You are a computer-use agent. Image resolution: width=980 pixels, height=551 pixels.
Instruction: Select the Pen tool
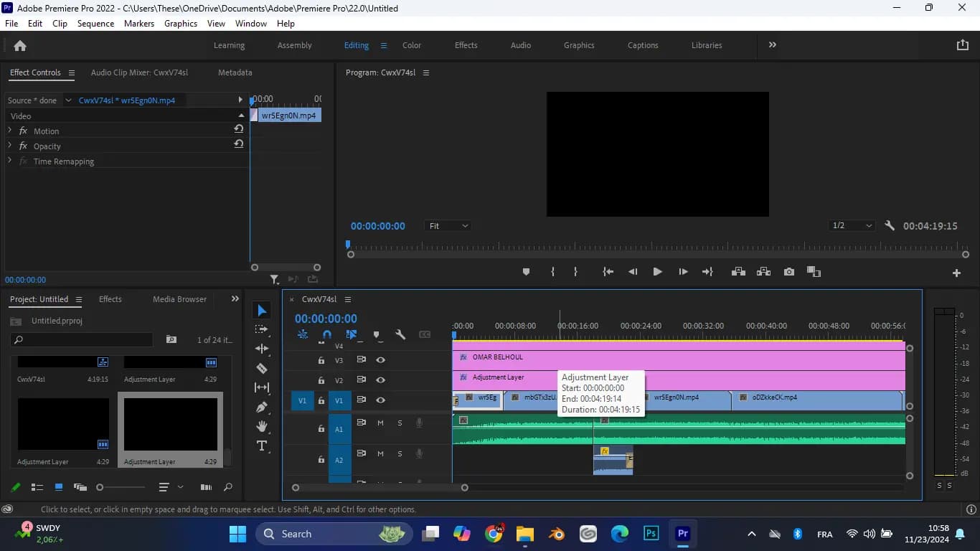pos(262,407)
